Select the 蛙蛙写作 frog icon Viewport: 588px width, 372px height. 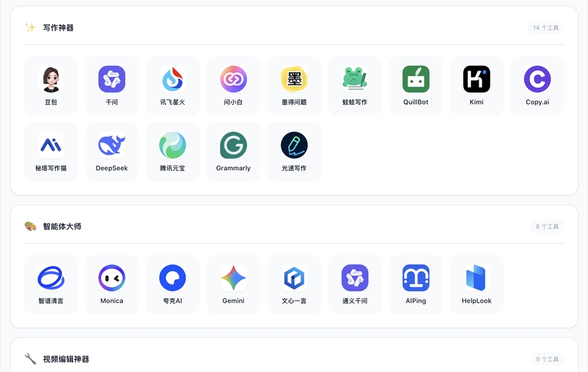coord(355,79)
